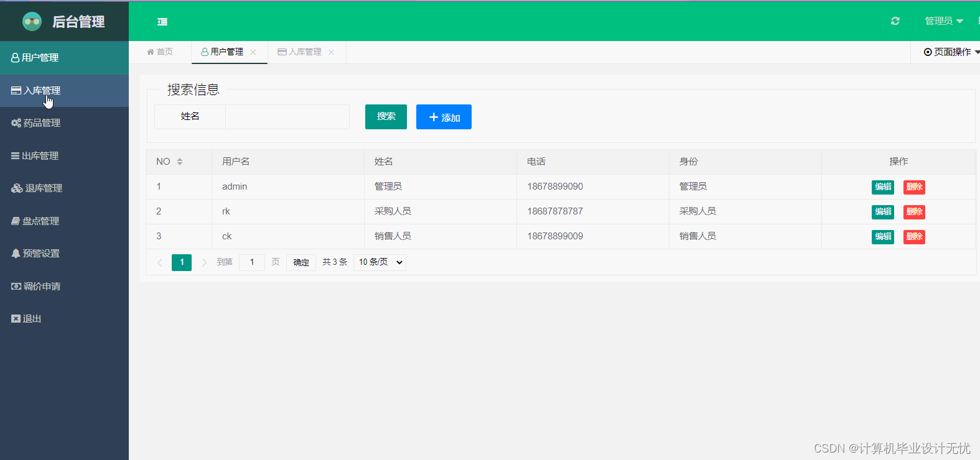The image size is (980, 460).
Task: Open the 页面操作 dropdown
Action: [951, 52]
